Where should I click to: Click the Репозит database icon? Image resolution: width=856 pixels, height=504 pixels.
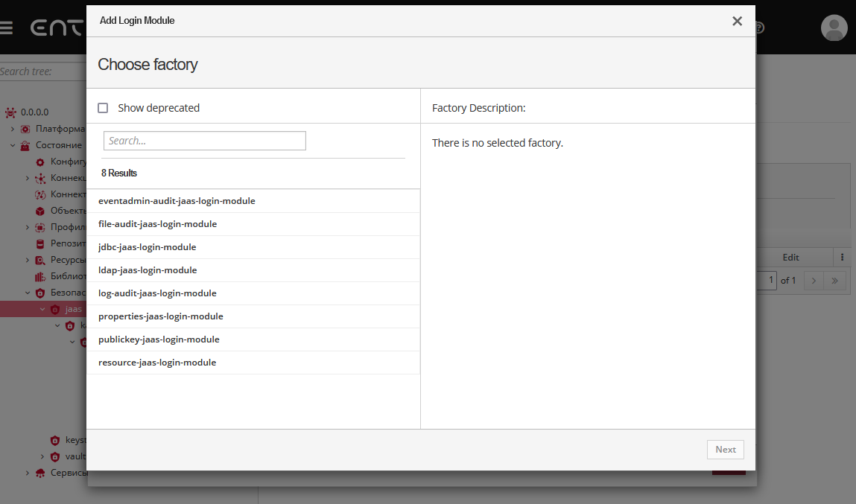point(40,243)
